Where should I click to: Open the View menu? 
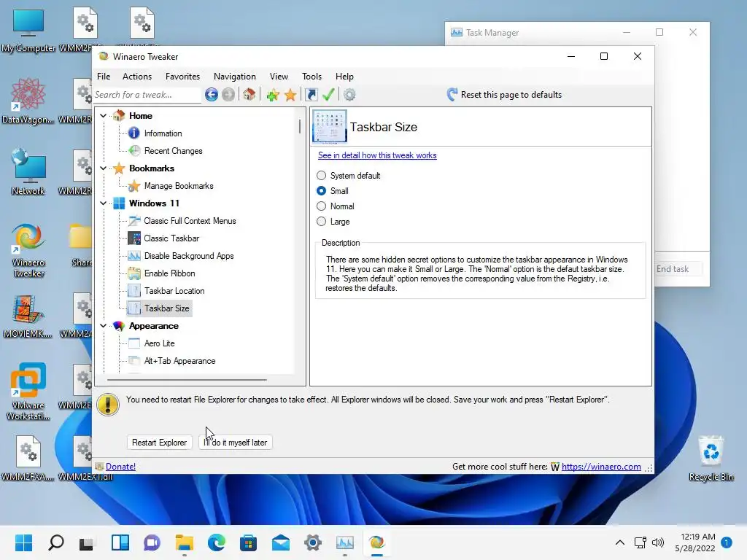tap(279, 76)
